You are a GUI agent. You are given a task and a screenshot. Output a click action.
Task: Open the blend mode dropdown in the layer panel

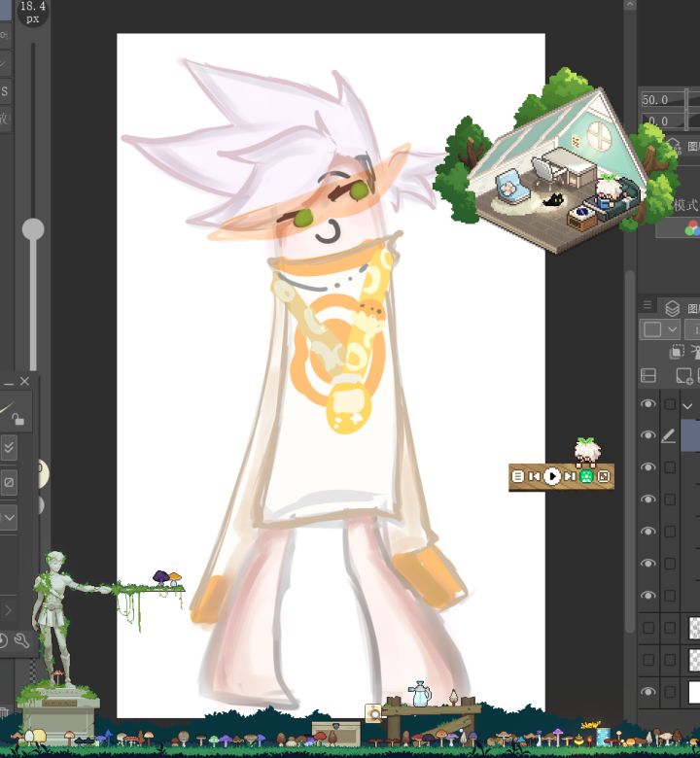(x=660, y=329)
